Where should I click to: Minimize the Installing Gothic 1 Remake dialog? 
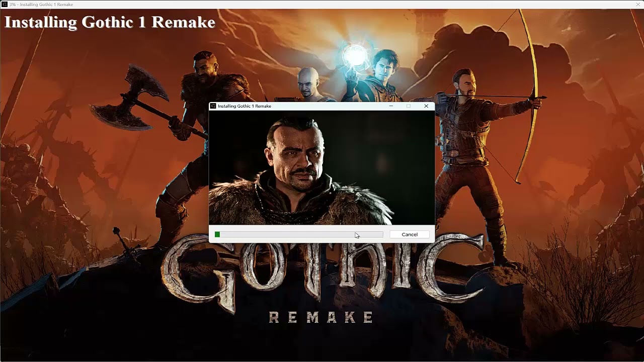pos(391,106)
